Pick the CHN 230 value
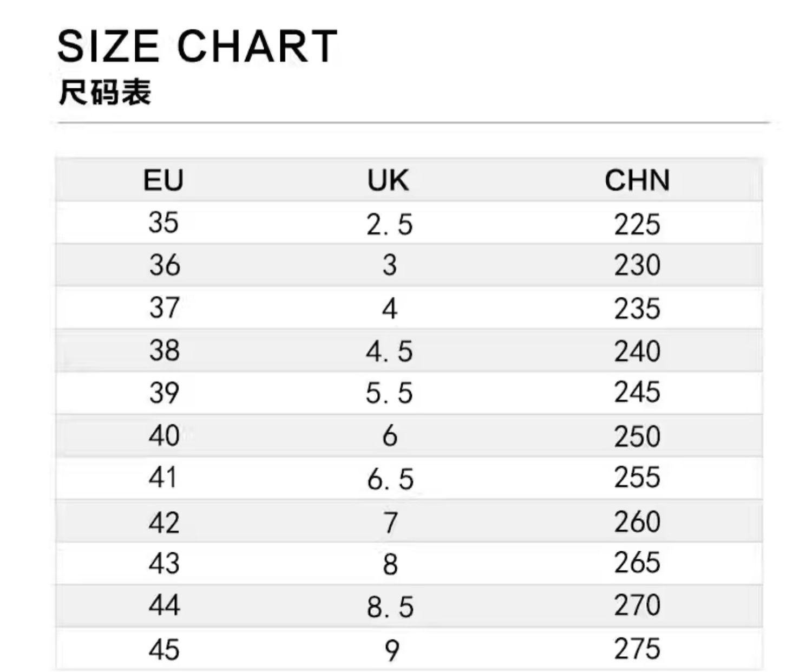The image size is (812, 672). pos(637,265)
